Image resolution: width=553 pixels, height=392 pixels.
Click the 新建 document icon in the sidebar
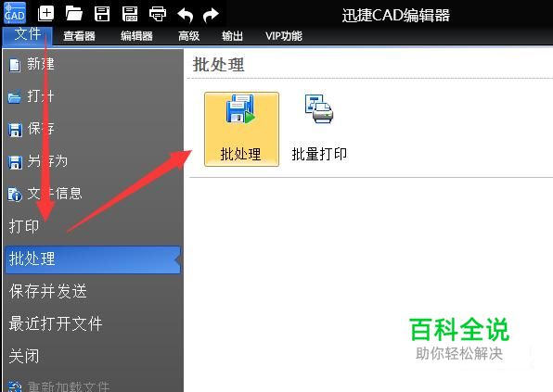15,65
